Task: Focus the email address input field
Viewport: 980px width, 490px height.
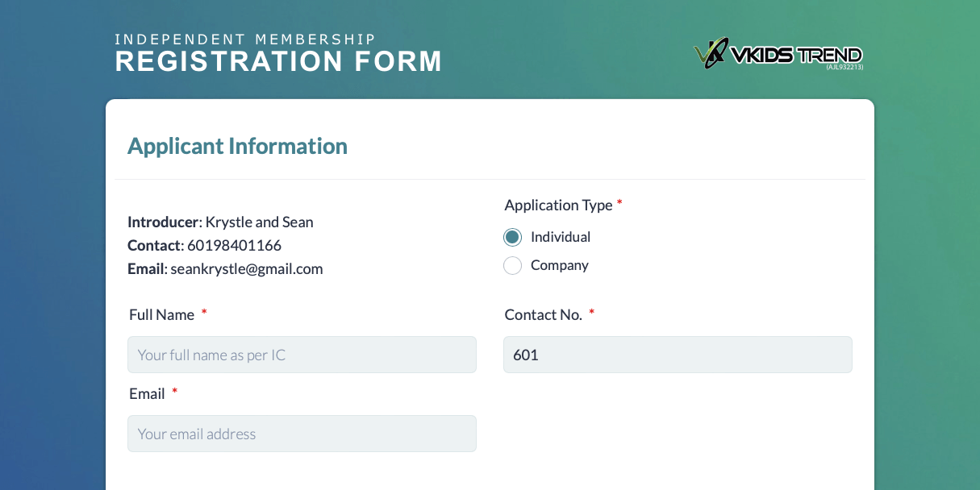Action: (x=302, y=434)
